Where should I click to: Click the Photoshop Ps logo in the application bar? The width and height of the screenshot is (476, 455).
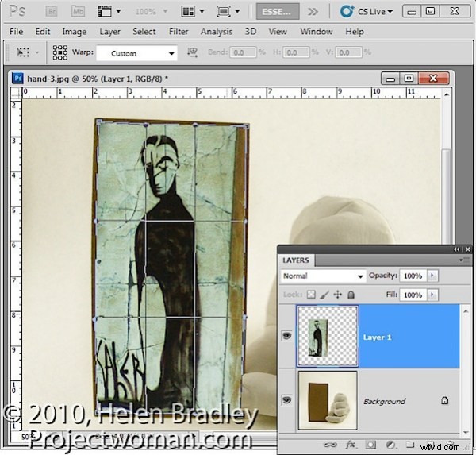tap(17, 12)
